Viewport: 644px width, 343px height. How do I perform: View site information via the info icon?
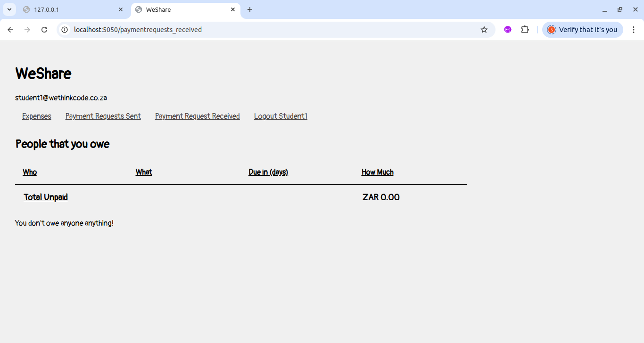click(x=64, y=29)
